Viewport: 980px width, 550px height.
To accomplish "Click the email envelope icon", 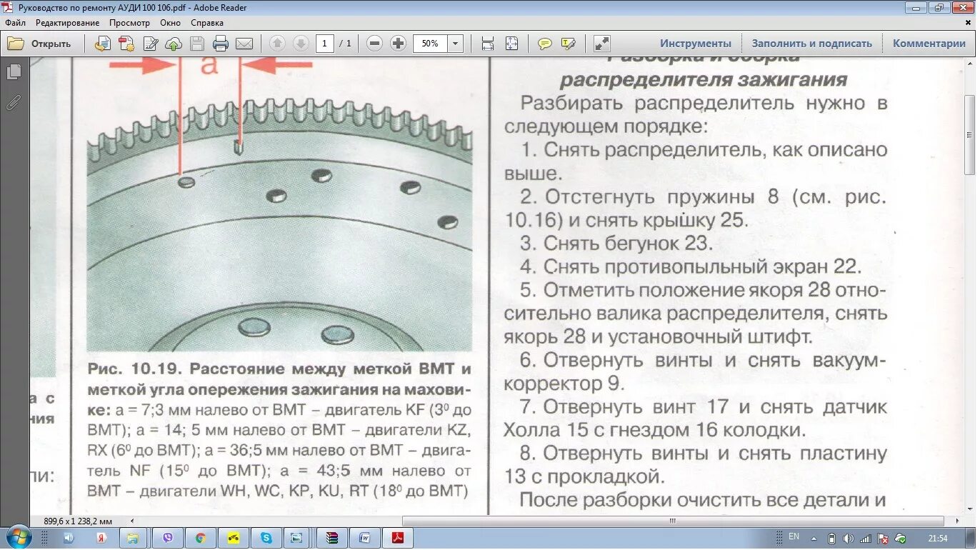I will pyautogui.click(x=244, y=44).
